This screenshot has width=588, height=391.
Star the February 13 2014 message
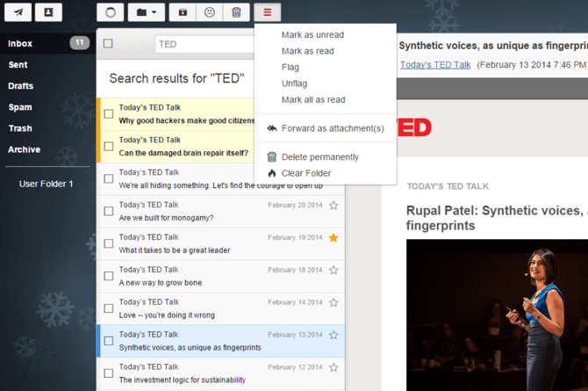click(x=333, y=335)
